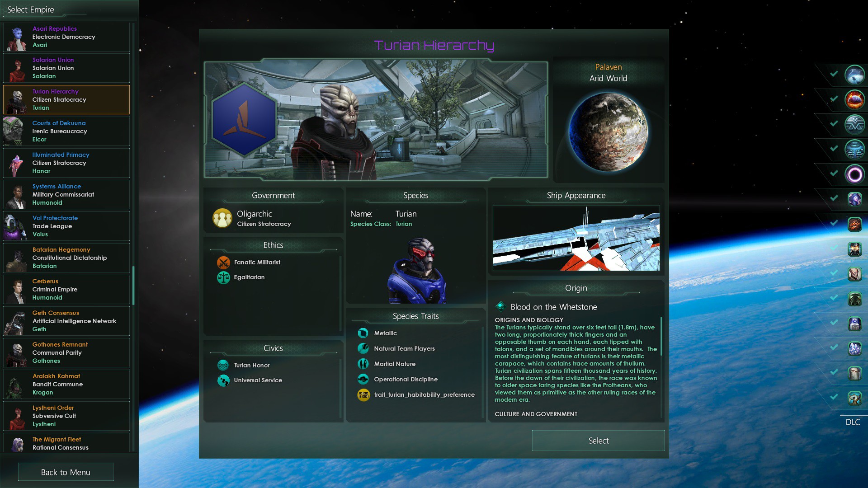Click Back to Menu button
The image size is (868, 488).
66,471
